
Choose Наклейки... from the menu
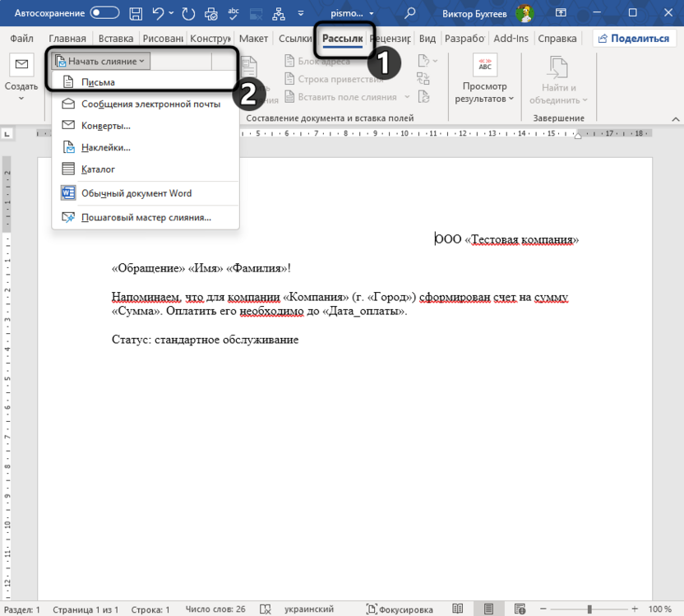point(145,147)
